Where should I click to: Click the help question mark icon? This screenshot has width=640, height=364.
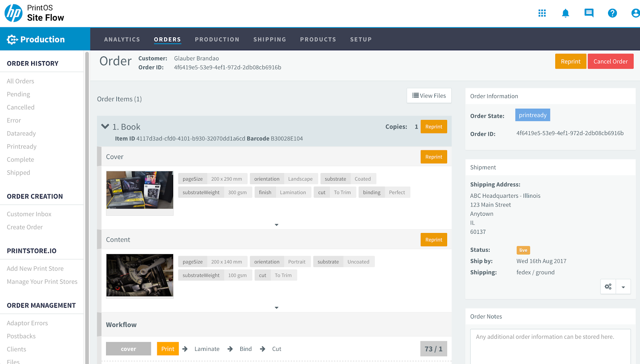click(x=612, y=13)
